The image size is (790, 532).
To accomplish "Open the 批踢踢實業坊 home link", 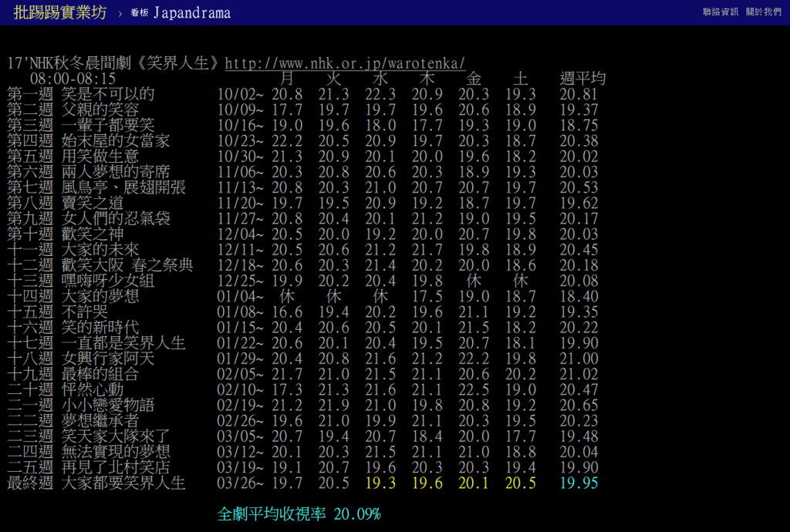I will (60, 12).
